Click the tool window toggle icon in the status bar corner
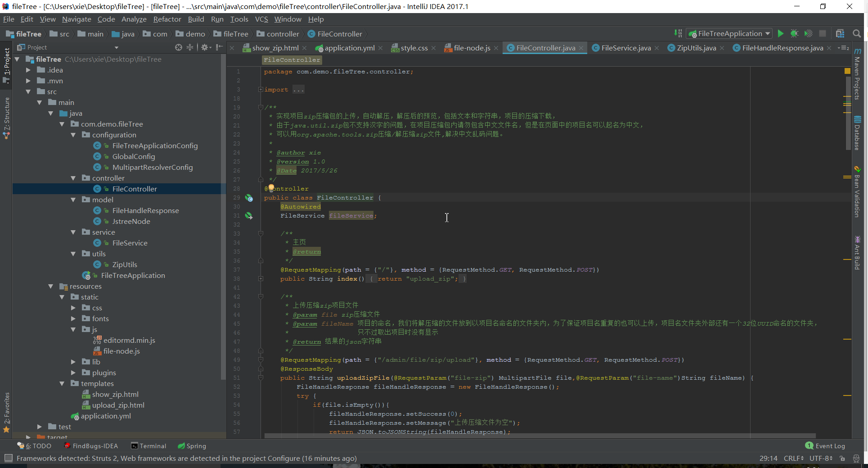 click(x=8, y=458)
